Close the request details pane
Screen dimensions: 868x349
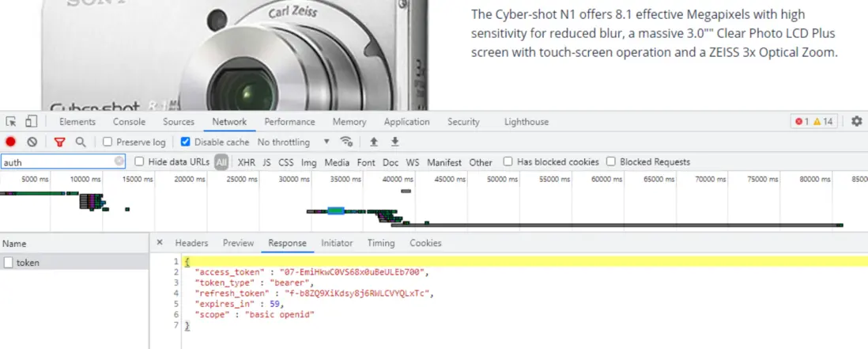(160, 243)
